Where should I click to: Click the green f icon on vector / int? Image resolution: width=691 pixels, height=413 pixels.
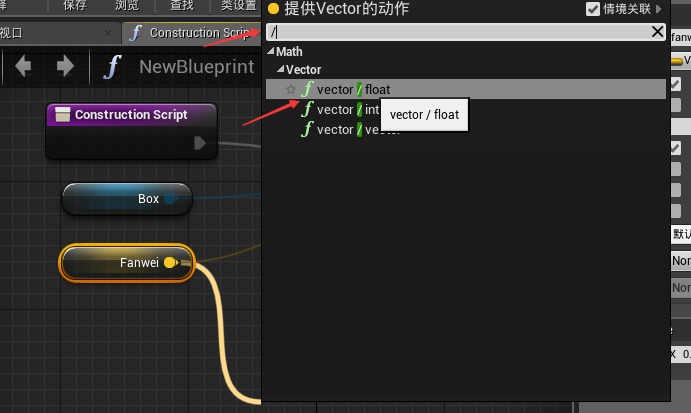(307, 109)
